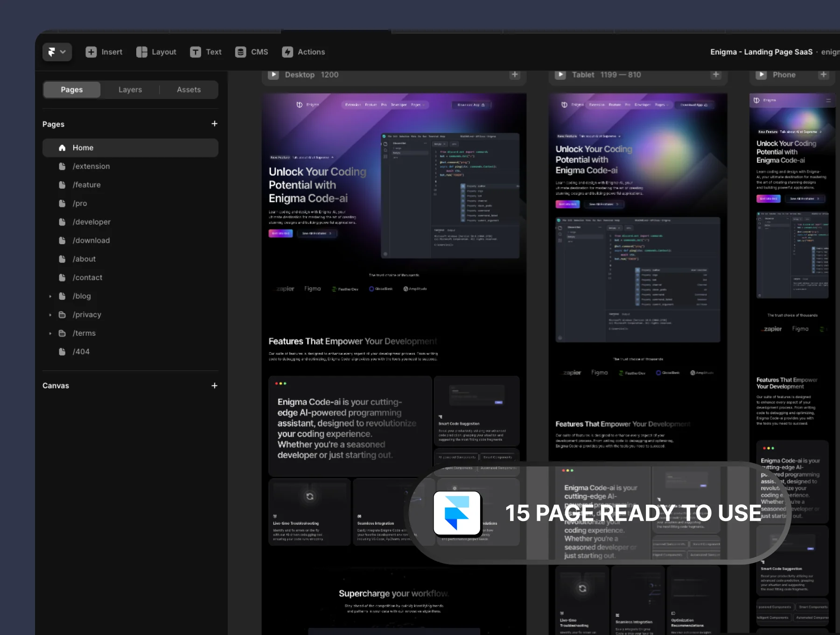Select the Tablet 1199 — 810 breakpoint label
This screenshot has height=635, width=840.
[607, 75]
